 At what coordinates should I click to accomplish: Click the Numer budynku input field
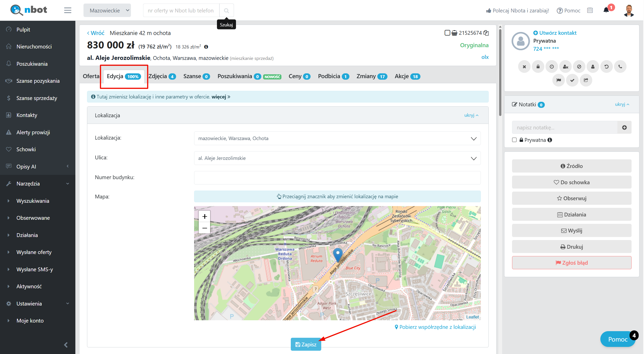pyautogui.click(x=337, y=178)
